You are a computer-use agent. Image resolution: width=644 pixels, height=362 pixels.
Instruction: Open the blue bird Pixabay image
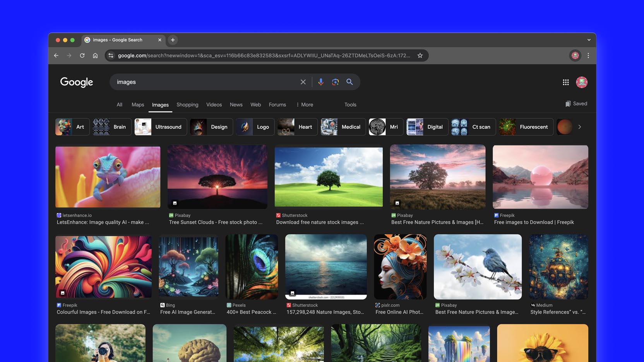pyautogui.click(x=478, y=266)
